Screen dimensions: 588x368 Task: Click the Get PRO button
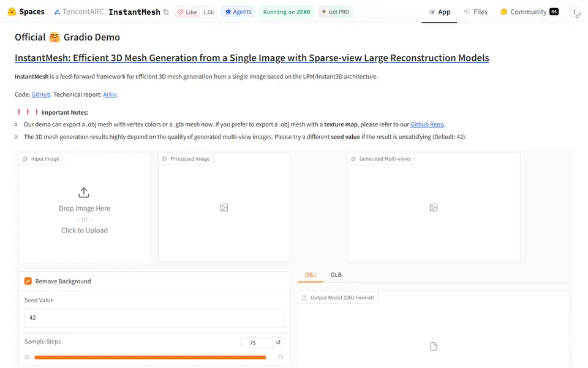(336, 12)
